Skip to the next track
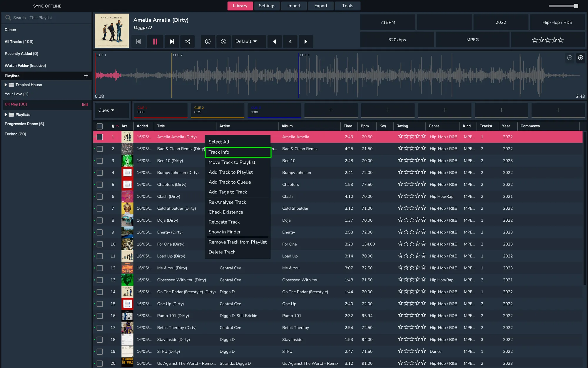The height and width of the screenshot is (368, 588). [x=172, y=42]
